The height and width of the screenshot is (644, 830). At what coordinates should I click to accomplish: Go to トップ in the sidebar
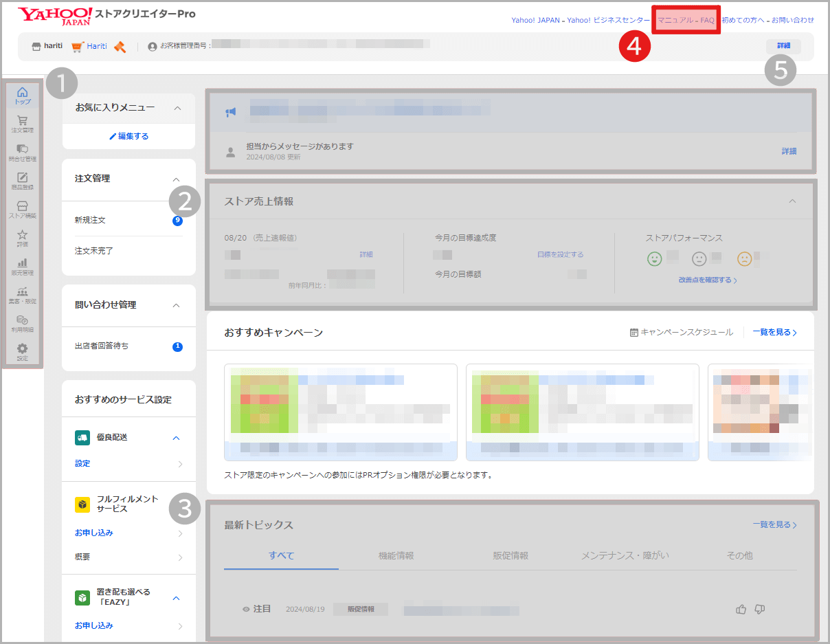tap(23, 96)
